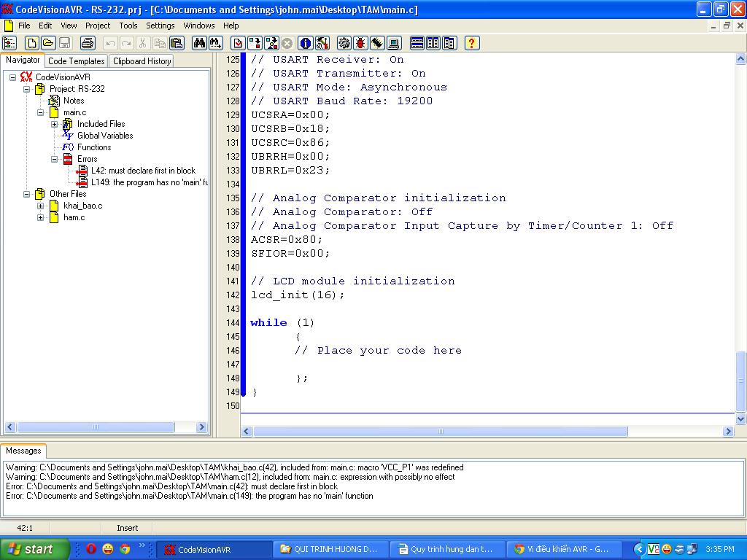The image size is (747, 560).
Task: Click the Information blue 'i' icon
Action: tap(306, 43)
